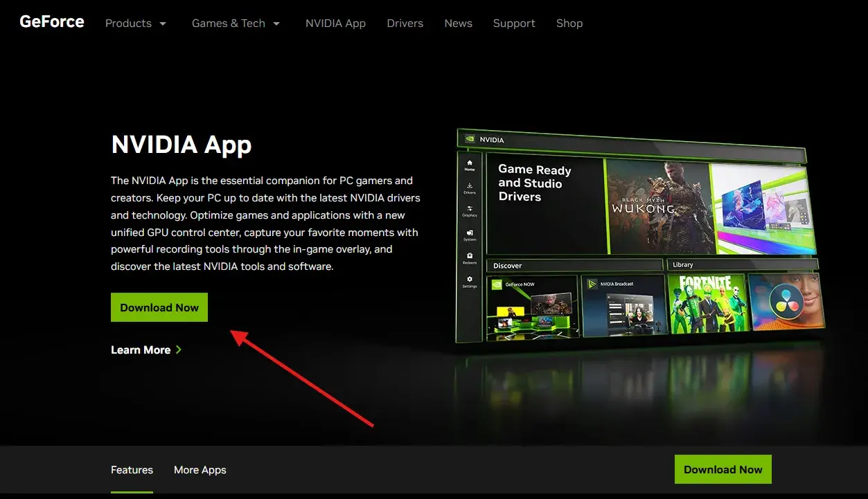Click the GeForce logo in the header

pos(52,22)
